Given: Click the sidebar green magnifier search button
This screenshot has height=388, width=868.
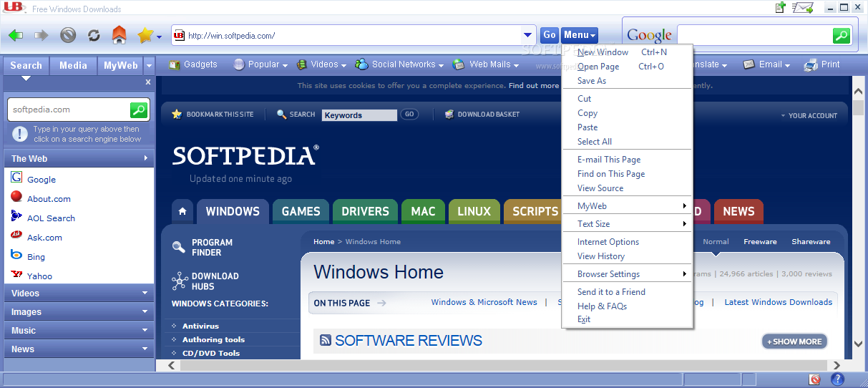Looking at the screenshot, I should (139, 110).
